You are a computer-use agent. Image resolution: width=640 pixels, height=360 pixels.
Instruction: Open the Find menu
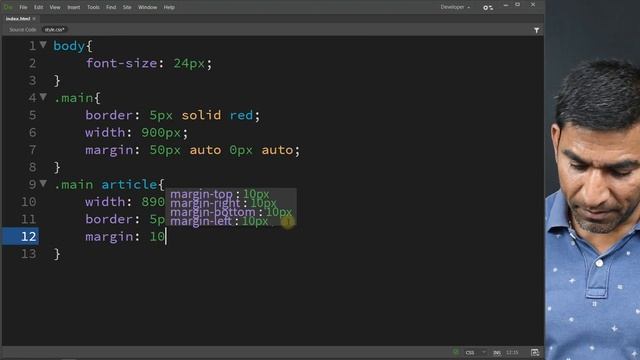[111, 7]
